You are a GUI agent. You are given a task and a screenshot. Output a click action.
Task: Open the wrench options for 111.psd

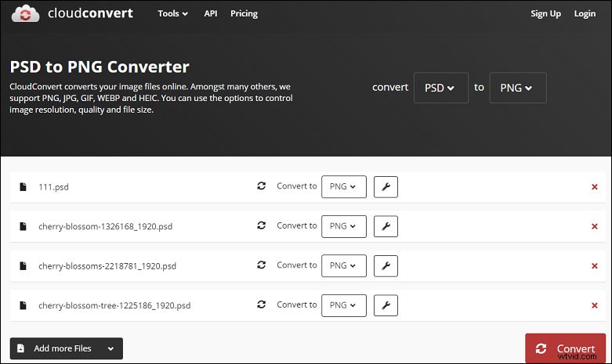386,187
